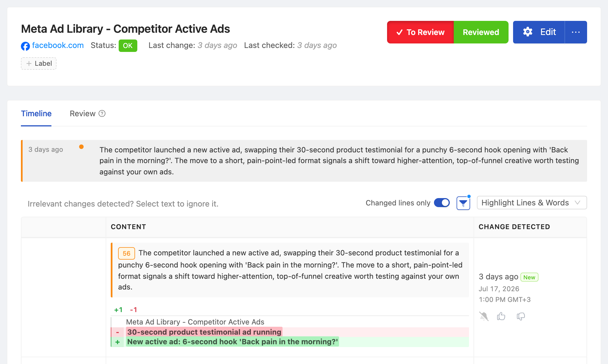This screenshot has height=364, width=608.
Task: Open the filter funnel icon
Action: point(463,203)
